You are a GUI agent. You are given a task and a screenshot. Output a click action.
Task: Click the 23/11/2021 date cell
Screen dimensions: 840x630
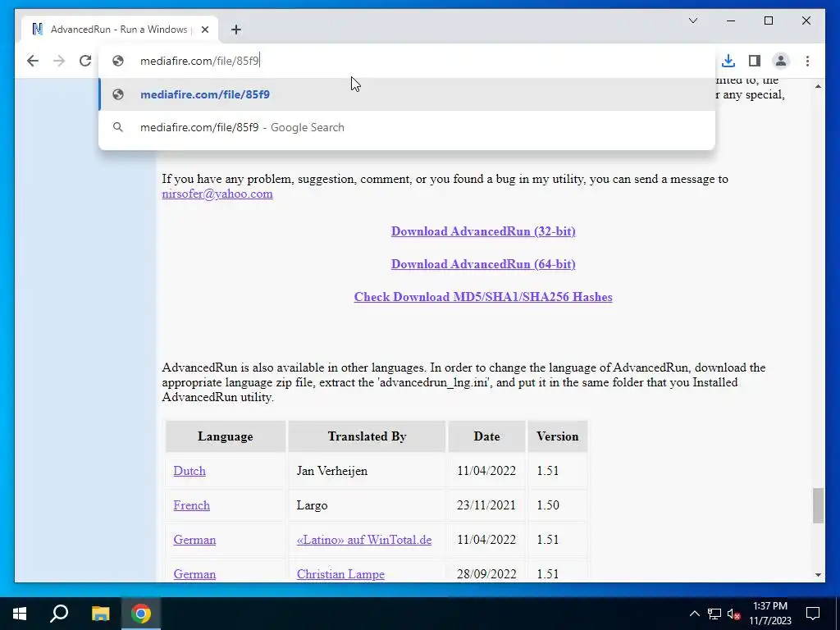486,505
